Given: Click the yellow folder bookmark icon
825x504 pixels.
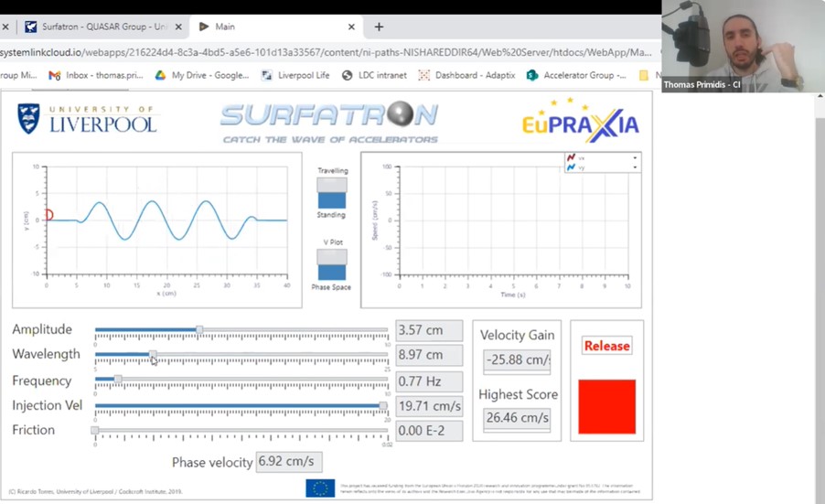Looking at the screenshot, I should pyautogui.click(x=644, y=75).
